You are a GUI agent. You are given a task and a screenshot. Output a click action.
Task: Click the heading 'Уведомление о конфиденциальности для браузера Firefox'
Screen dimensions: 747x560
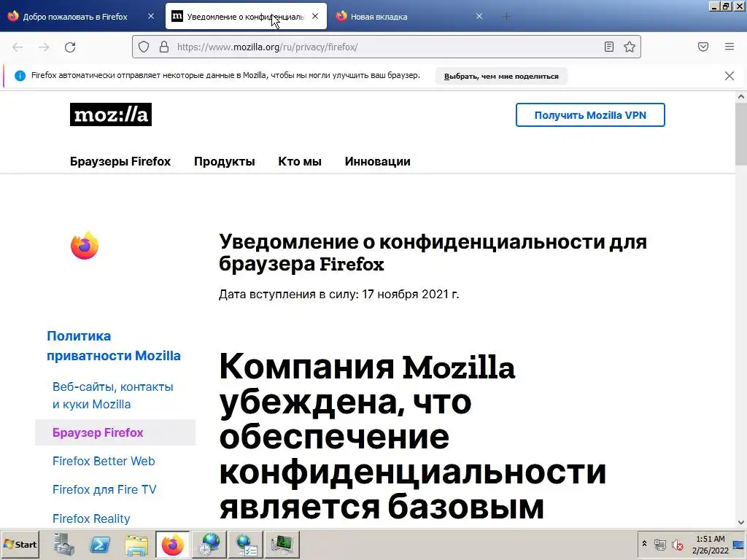(x=433, y=253)
